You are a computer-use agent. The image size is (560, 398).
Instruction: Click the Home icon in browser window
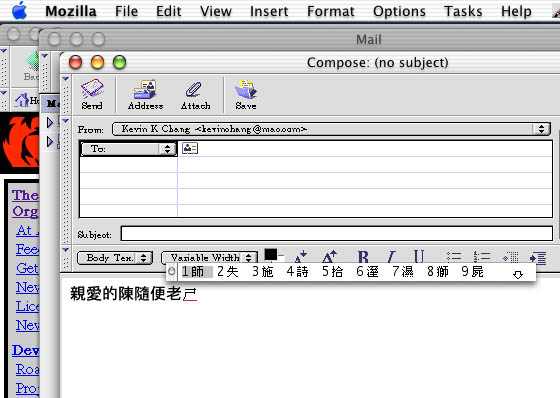(22, 100)
